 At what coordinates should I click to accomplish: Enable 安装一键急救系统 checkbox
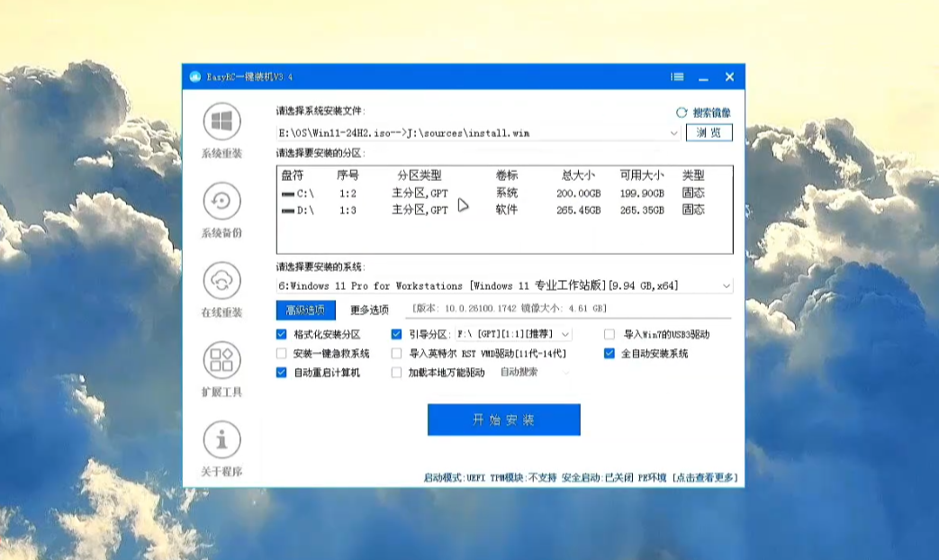pyautogui.click(x=282, y=353)
